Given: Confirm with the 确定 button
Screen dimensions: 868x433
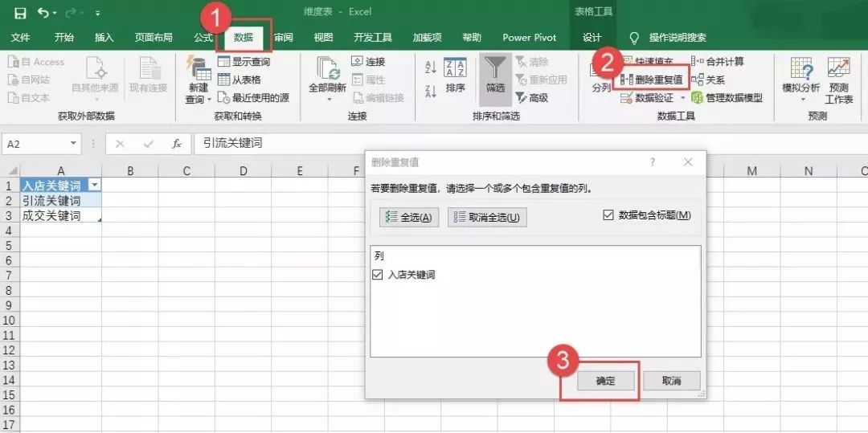Looking at the screenshot, I should click(x=606, y=381).
